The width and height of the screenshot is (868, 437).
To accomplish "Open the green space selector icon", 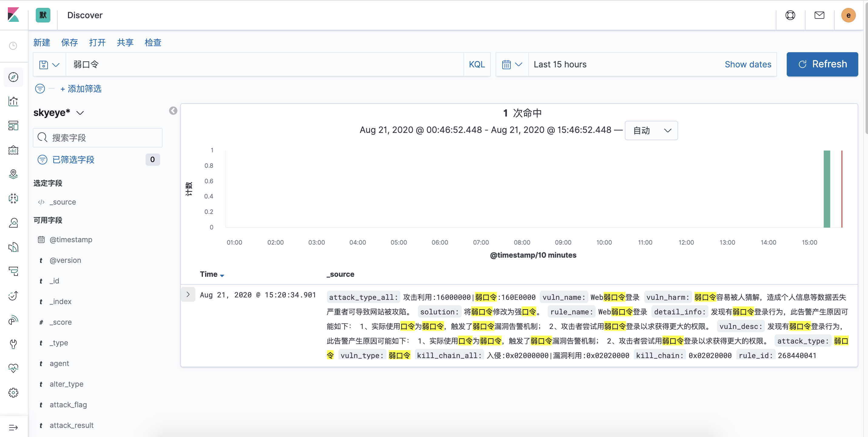I will (43, 15).
